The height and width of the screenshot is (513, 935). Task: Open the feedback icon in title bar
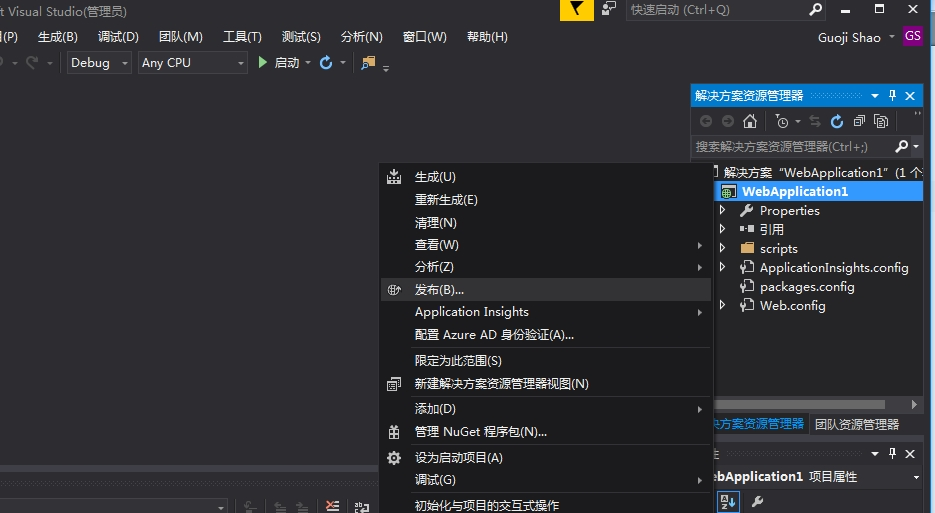608,9
